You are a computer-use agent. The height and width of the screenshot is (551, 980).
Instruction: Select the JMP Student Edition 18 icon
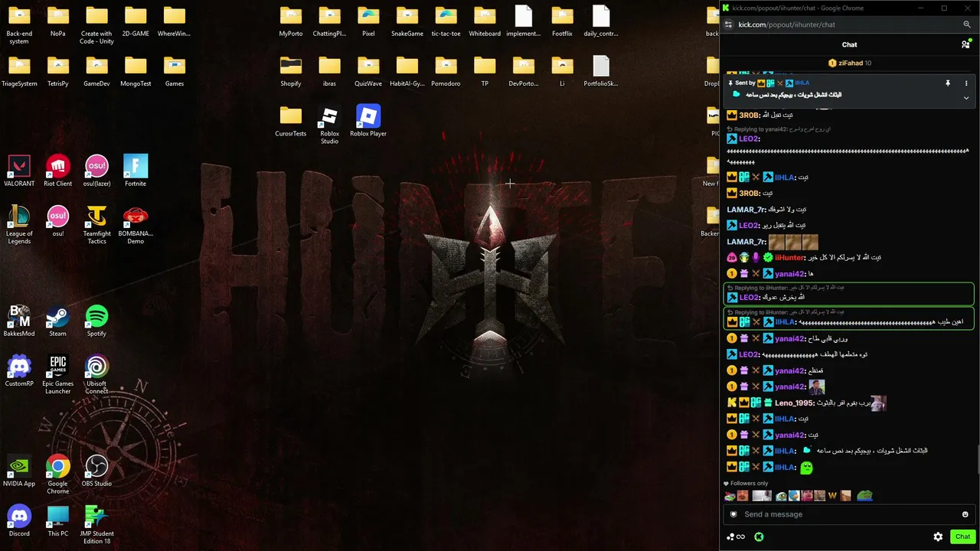click(96, 525)
